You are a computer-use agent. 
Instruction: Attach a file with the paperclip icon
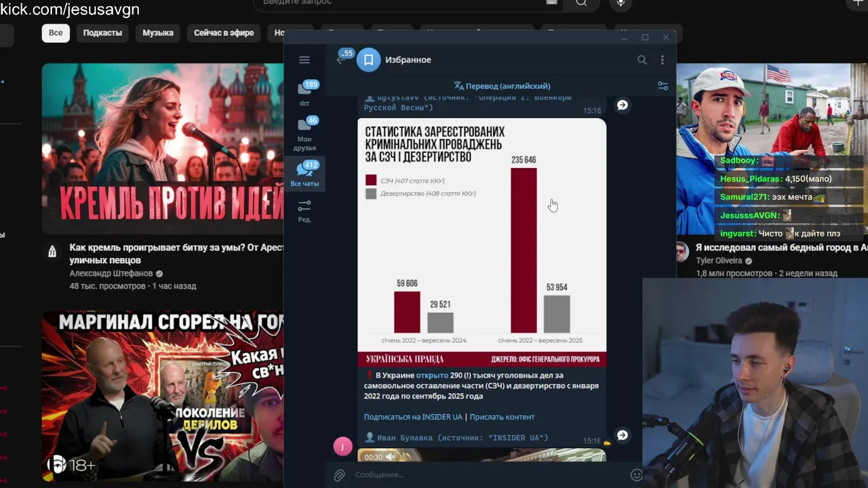pyautogui.click(x=340, y=475)
